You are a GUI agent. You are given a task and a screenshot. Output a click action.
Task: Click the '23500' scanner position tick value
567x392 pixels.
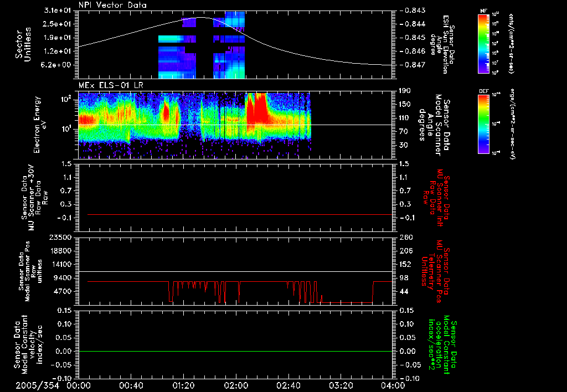(x=60, y=237)
